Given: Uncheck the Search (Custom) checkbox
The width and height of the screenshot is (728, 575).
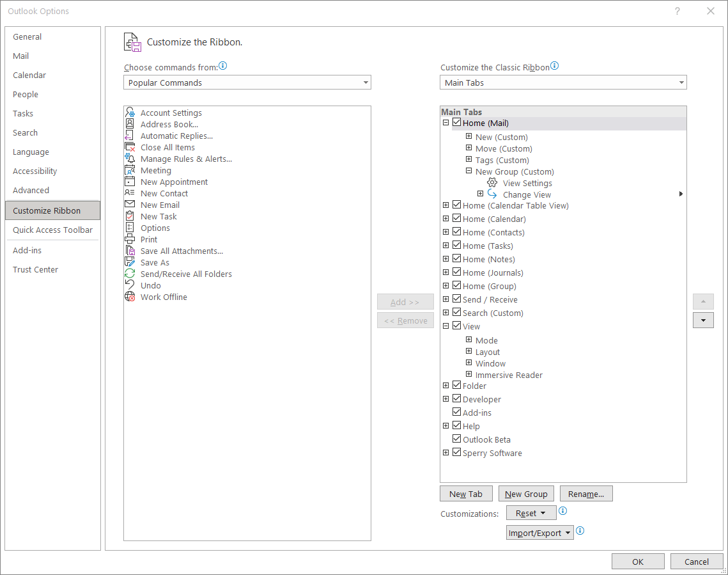Looking at the screenshot, I should [x=457, y=313].
